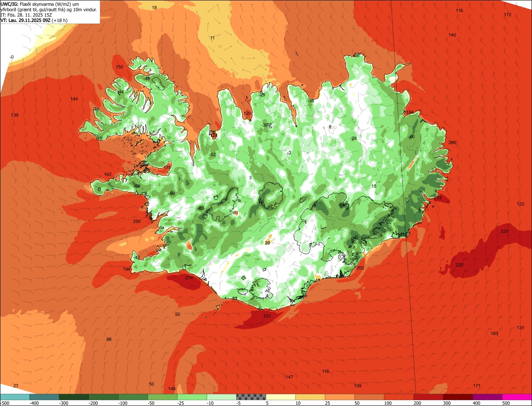Select the flux value 18 near the top
532x406 pixels.
(x=154, y=7)
